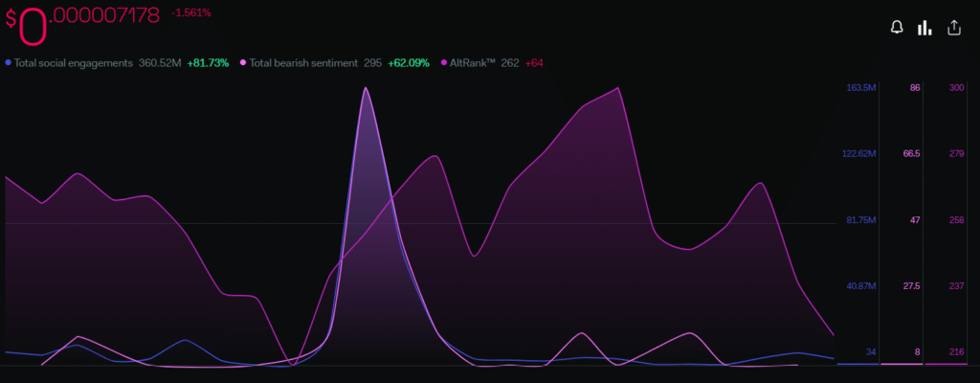The width and height of the screenshot is (980, 383).
Task: Toggle the Total bearish sentiment legend series
Action: click(x=303, y=62)
